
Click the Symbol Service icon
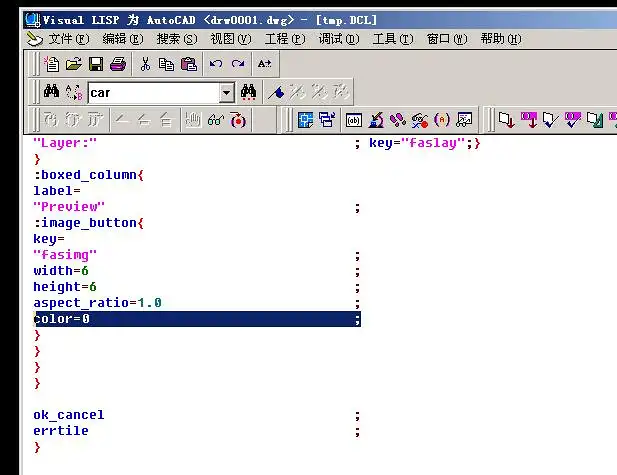[x=420, y=120]
